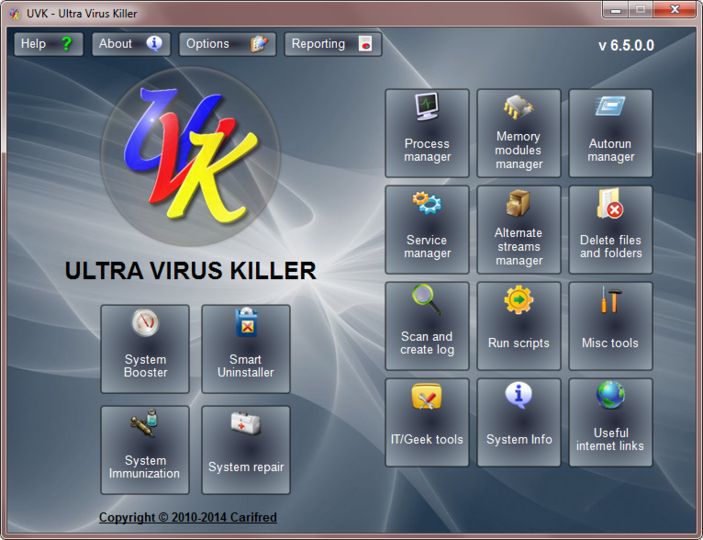Open the Options settings
Viewport: 703px width, 540px height.
click(x=227, y=44)
